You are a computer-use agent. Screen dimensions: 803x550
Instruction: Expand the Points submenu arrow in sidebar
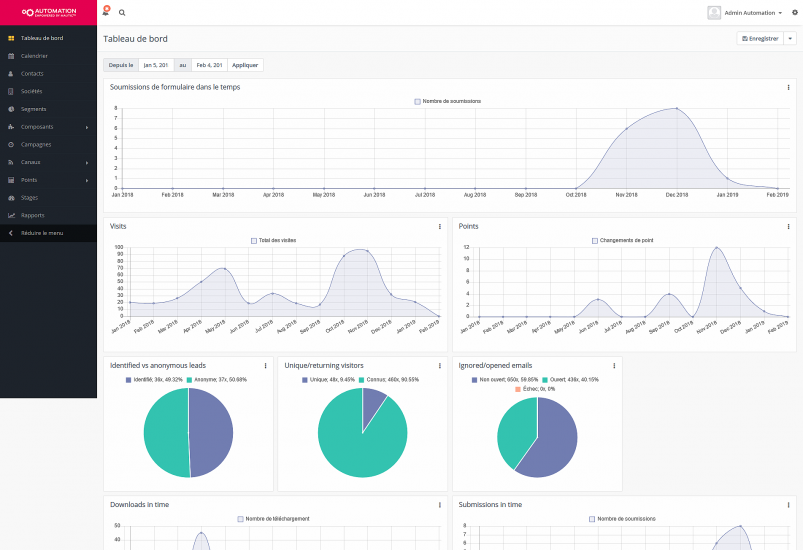[87, 180]
